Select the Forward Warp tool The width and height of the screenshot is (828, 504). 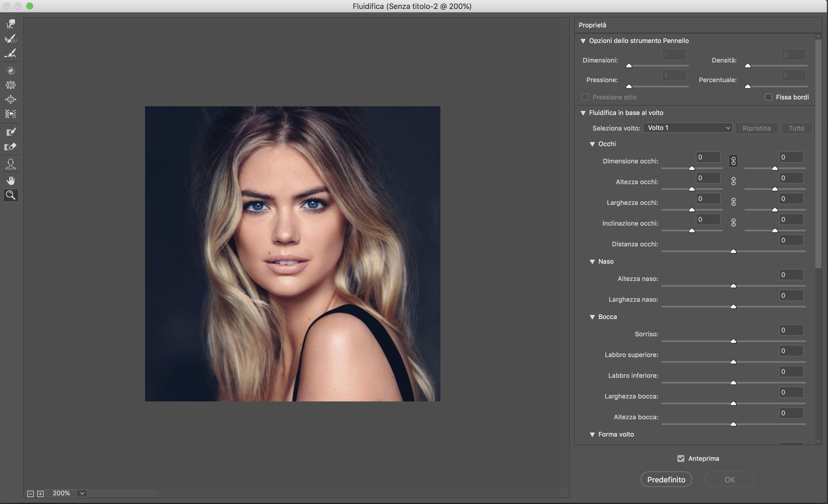pos(11,24)
